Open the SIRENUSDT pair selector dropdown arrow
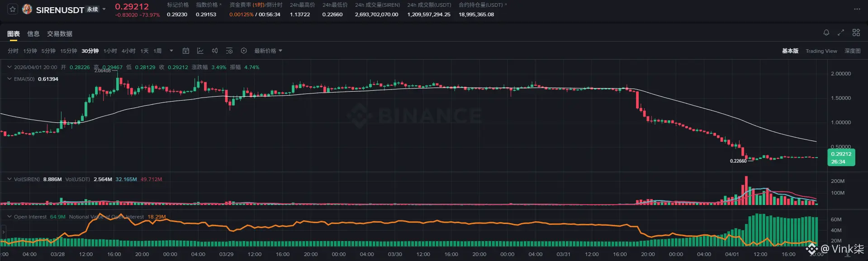This screenshot has width=868, height=261. pos(104,9)
